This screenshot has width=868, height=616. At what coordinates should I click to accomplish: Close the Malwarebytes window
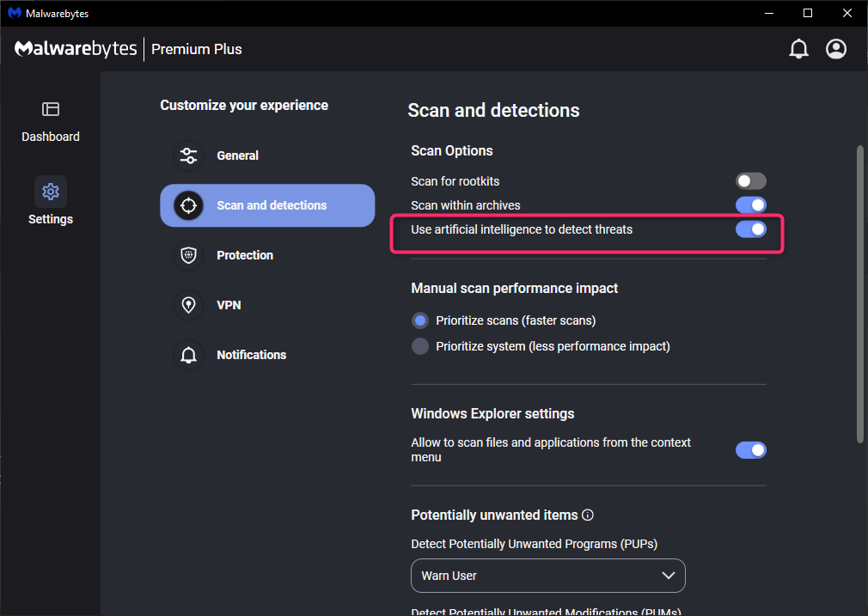(x=847, y=13)
